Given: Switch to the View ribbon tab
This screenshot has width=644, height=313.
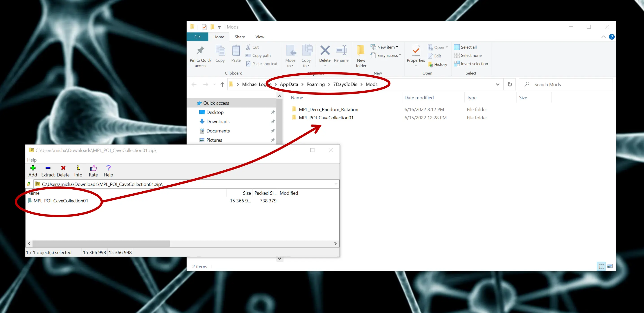Looking at the screenshot, I should pos(260,37).
